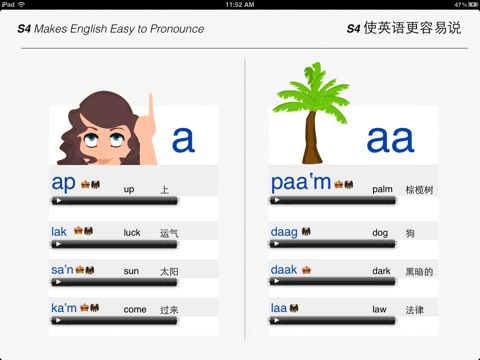Play the audio for 'daag'
Screen dimensions: 480x360
(x=277, y=244)
